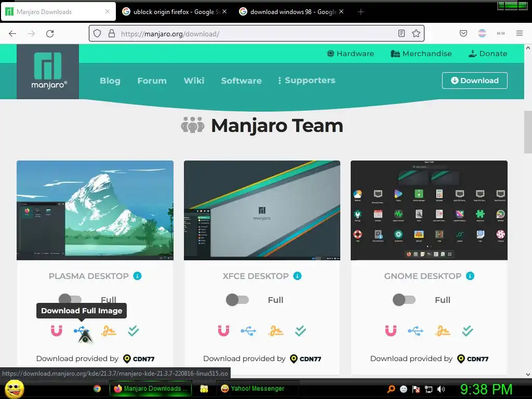Image resolution: width=532 pixels, height=399 pixels.
Task: Reload the page with the refresh icon
Action: tap(50, 34)
